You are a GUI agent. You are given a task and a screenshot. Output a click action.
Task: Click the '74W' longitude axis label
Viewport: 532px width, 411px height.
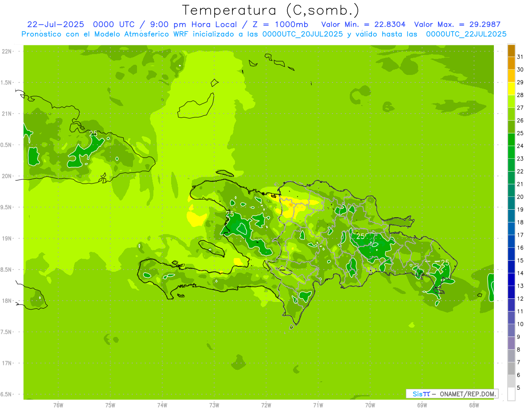(x=162, y=405)
